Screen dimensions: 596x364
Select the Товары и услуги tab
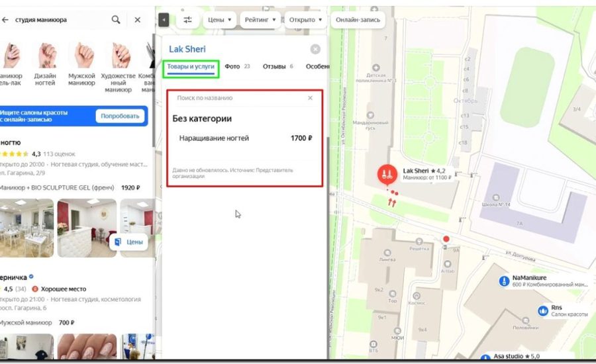191,67
